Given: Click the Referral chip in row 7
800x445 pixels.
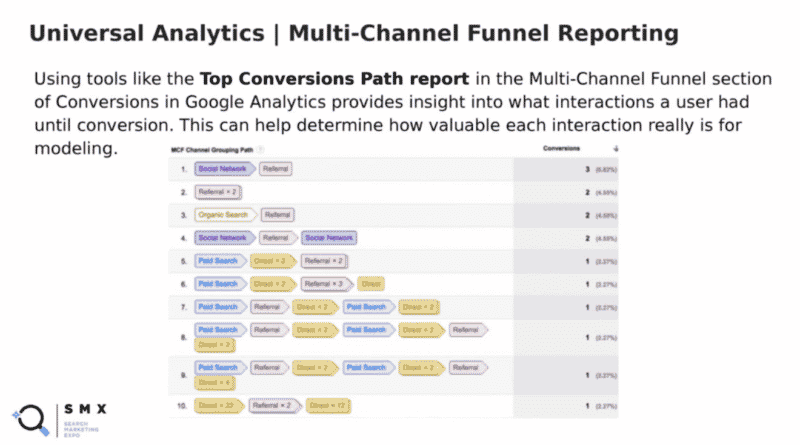Looking at the screenshot, I should [x=269, y=307].
